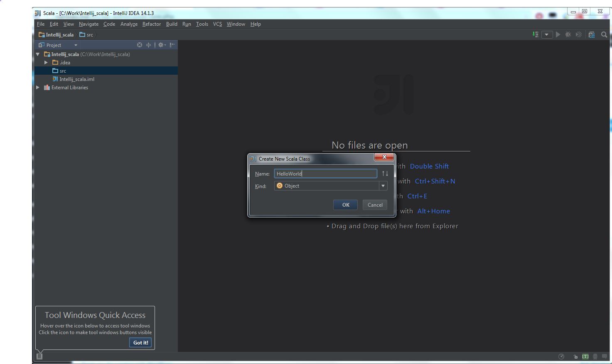
Task: Click Intellij_scala breadcrumb in navigation bar
Action: 56,35
